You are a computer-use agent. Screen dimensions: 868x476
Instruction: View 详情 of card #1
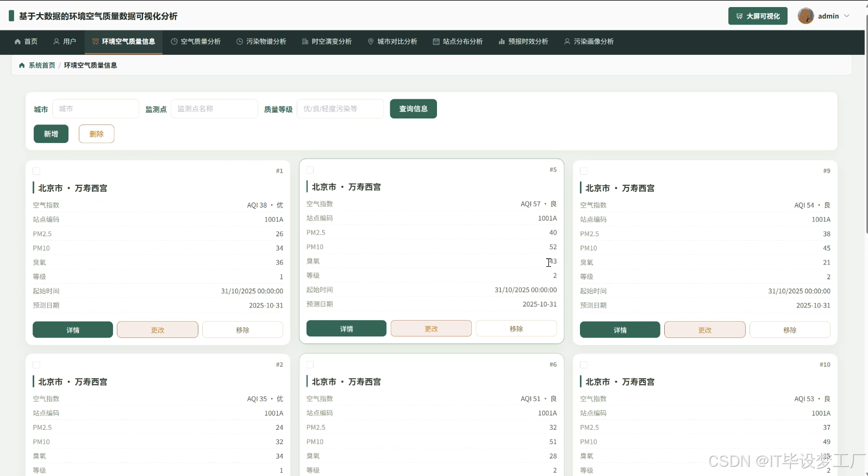click(73, 330)
